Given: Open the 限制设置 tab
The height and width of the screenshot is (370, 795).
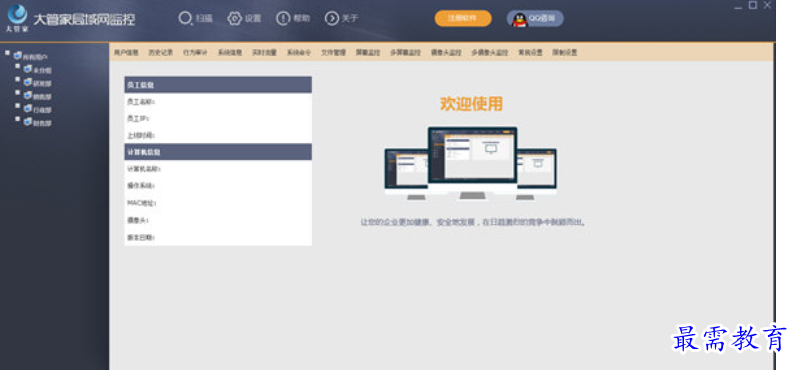Looking at the screenshot, I should (565, 52).
